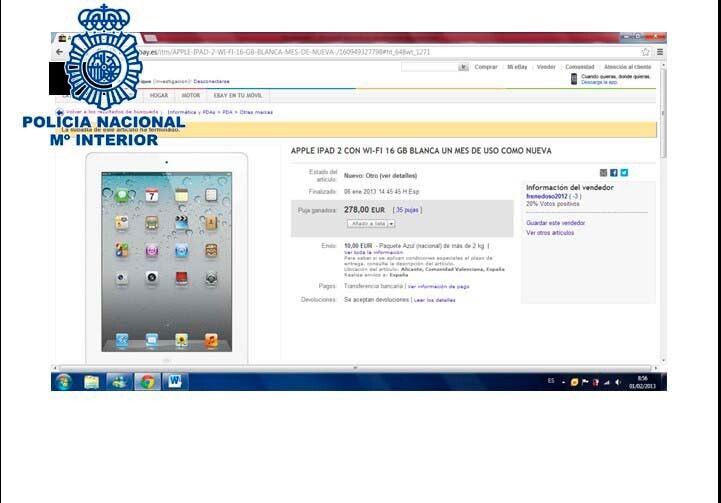Viewport: 721px width, 503px height.
Task: Share the listing on Facebook
Action: pyautogui.click(x=613, y=172)
